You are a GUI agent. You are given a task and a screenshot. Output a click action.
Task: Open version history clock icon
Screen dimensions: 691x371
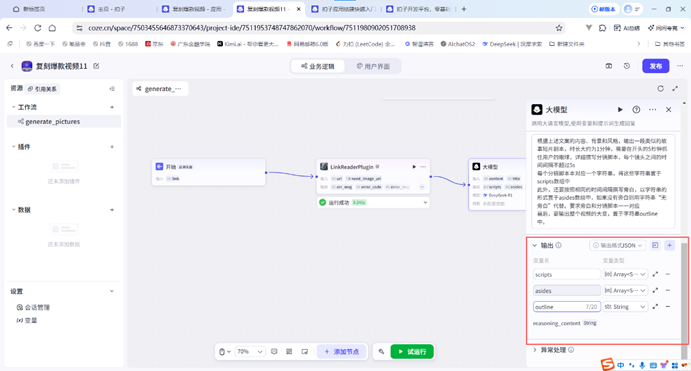pos(627,66)
